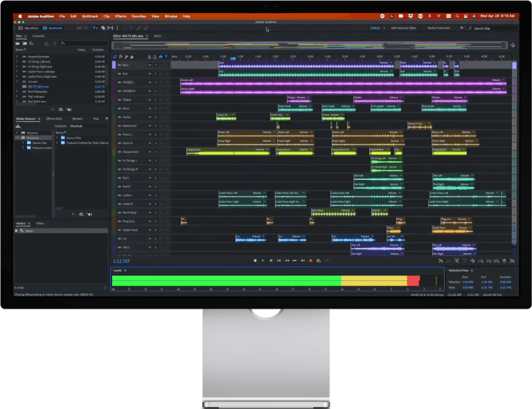Switch to the Mixer tab
This screenshot has width=532, height=409.
(x=158, y=36)
